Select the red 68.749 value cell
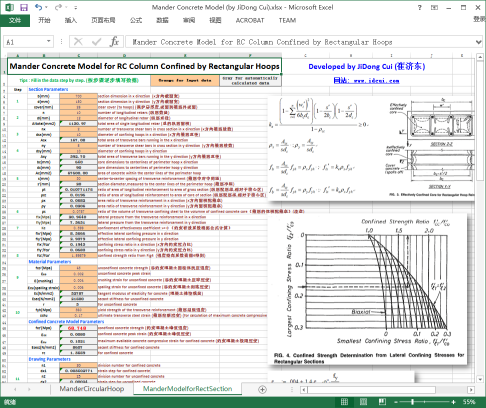Screen dimensions: 486x408 [78, 328]
